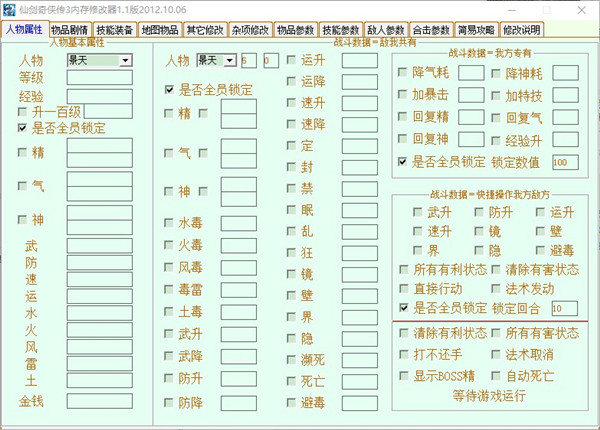The width and height of the screenshot is (600, 430).
Task: Check the 死亡 checkbox
Action: (x=291, y=381)
